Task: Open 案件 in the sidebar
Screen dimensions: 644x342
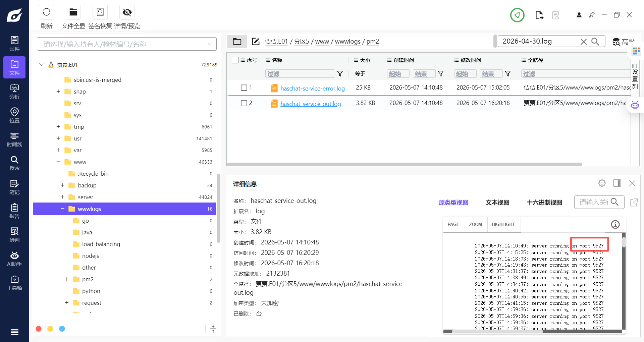Action: tap(14, 44)
